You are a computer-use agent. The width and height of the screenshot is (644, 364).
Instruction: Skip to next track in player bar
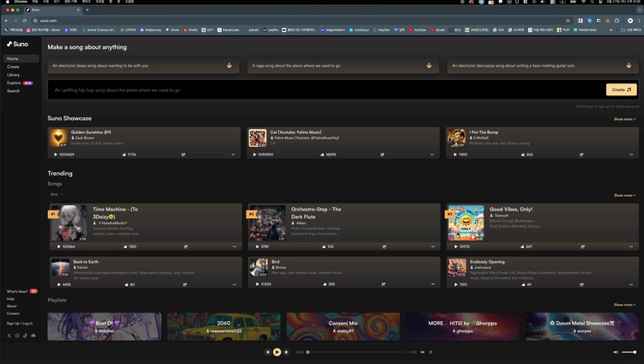coord(286,352)
